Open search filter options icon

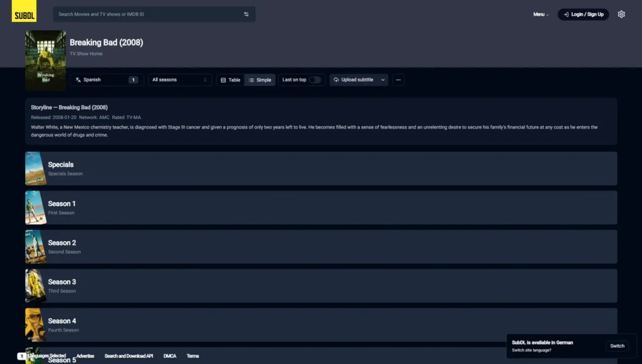[246, 14]
